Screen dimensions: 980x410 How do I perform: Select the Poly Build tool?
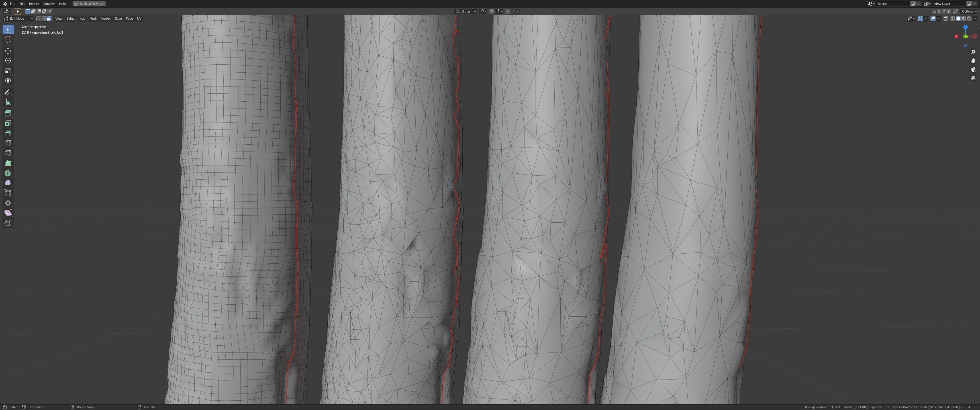pyautogui.click(x=8, y=163)
